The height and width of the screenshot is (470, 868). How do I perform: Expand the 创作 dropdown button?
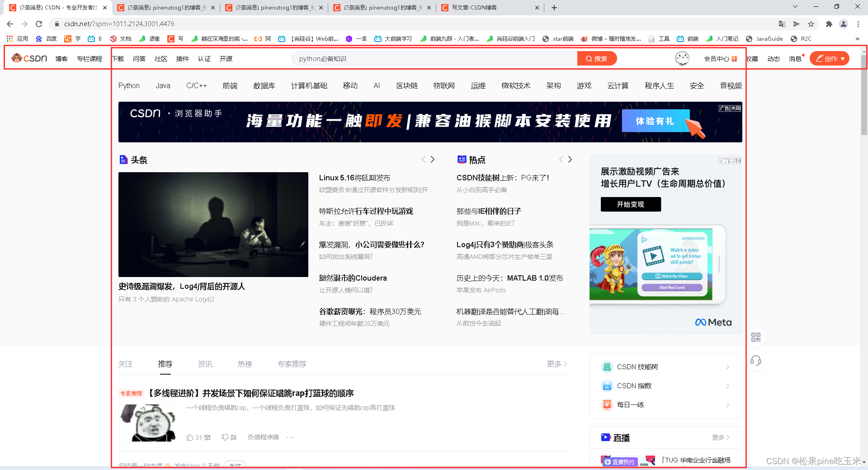pos(829,58)
